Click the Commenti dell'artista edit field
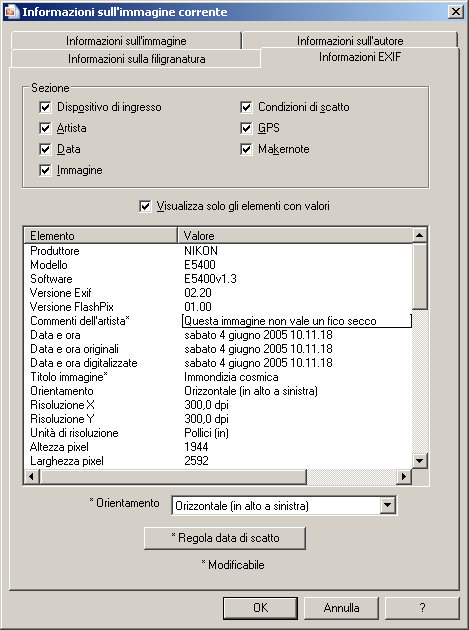 coord(297,321)
